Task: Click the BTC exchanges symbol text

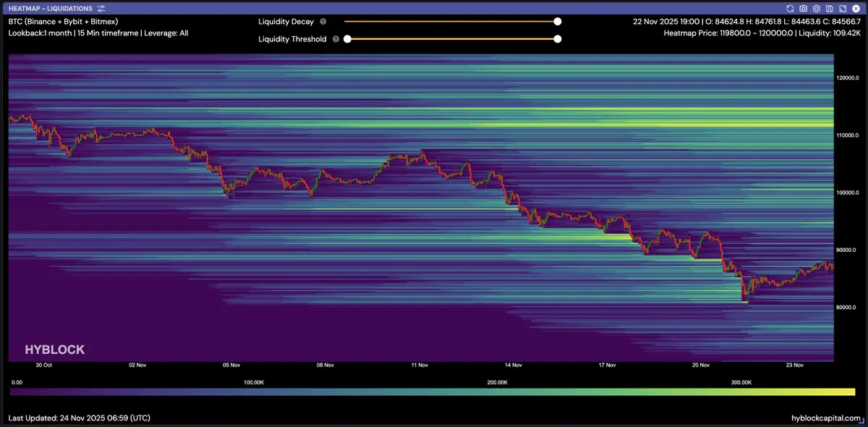Action: point(63,22)
